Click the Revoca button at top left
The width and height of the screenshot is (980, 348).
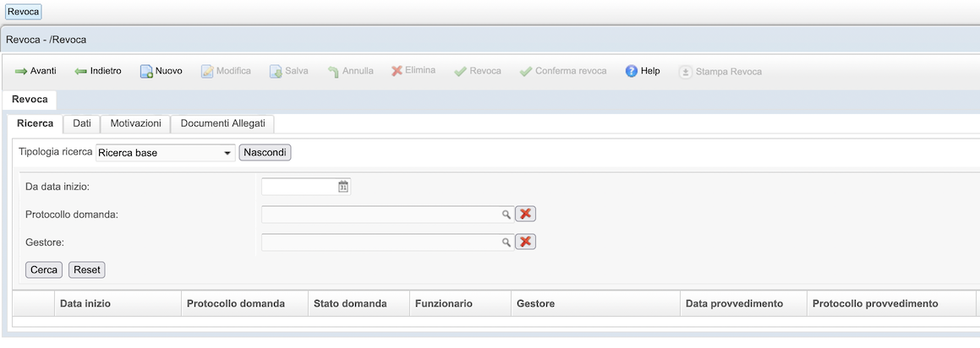(x=24, y=12)
